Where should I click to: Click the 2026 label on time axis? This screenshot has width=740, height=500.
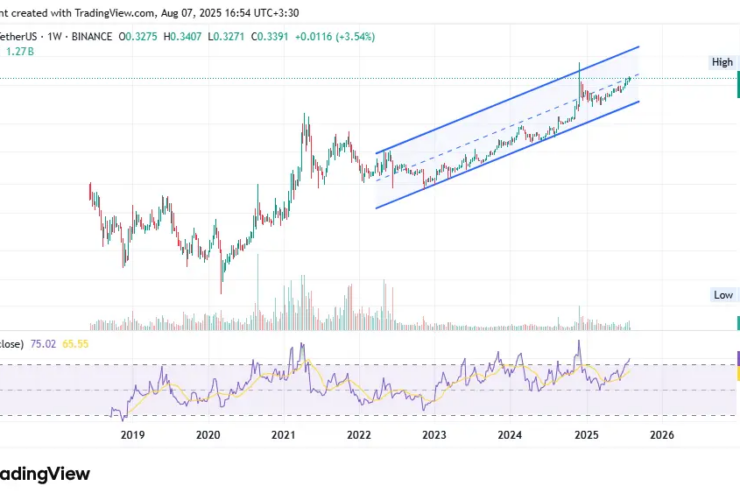click(662, 435)
